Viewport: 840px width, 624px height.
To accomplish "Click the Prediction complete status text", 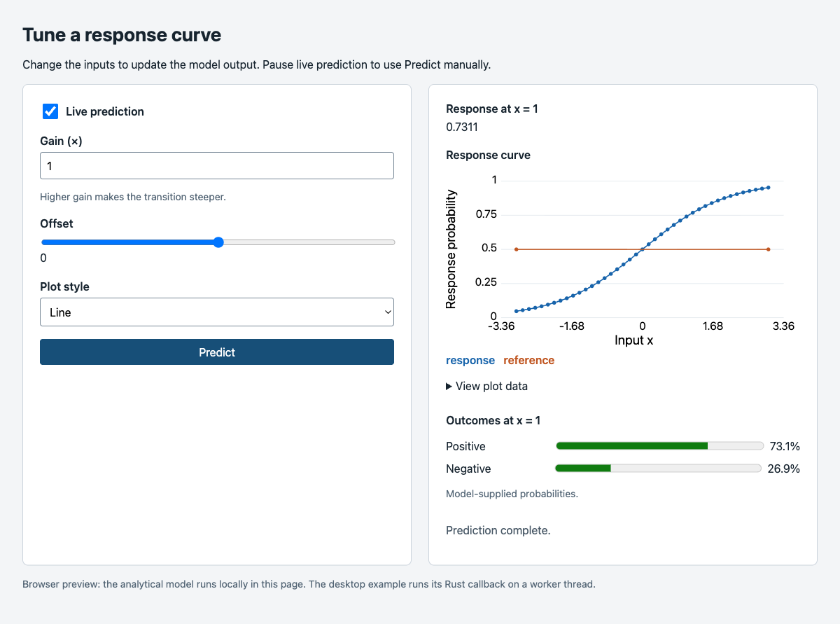I will click(x=498, y=530).
